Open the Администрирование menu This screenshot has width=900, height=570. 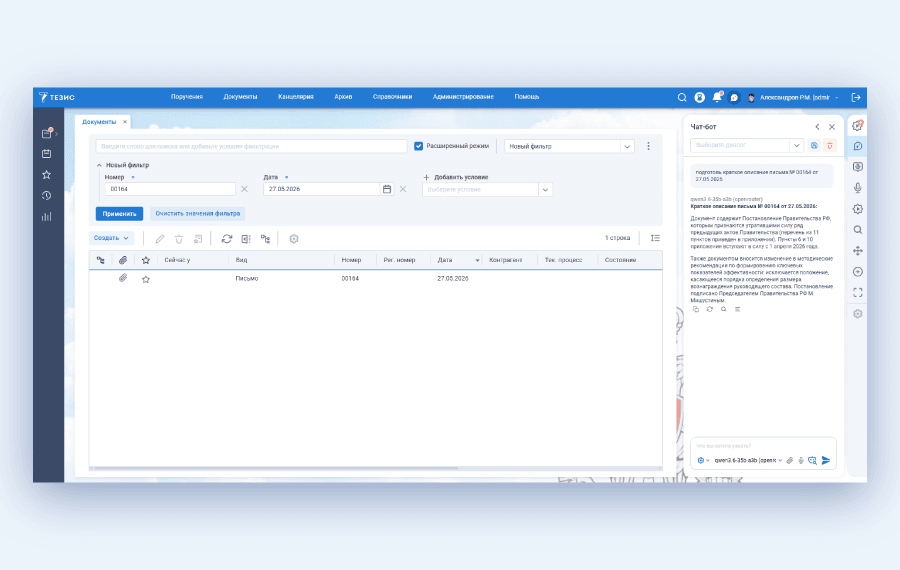[463, 97]
